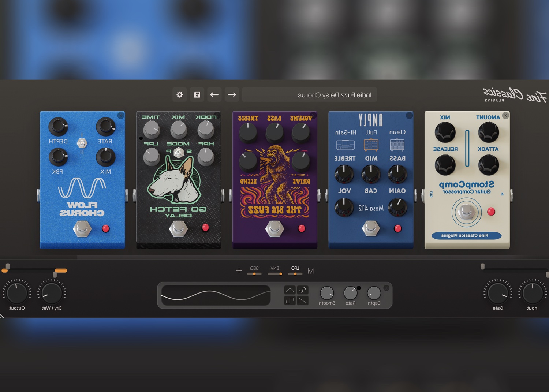The width and height of the screenshot is (549, 392).
Task: Remove the Amply pedal
Action: point(409,116)
